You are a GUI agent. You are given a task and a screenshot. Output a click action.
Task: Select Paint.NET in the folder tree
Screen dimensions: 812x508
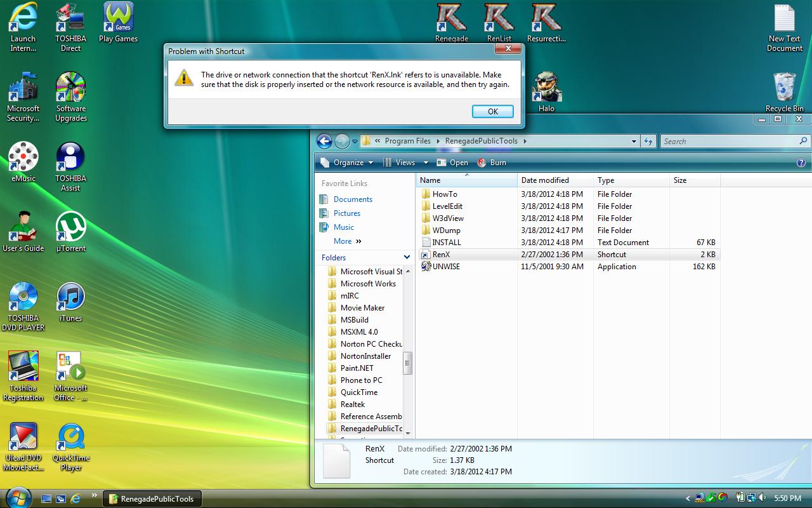(357, 368)
